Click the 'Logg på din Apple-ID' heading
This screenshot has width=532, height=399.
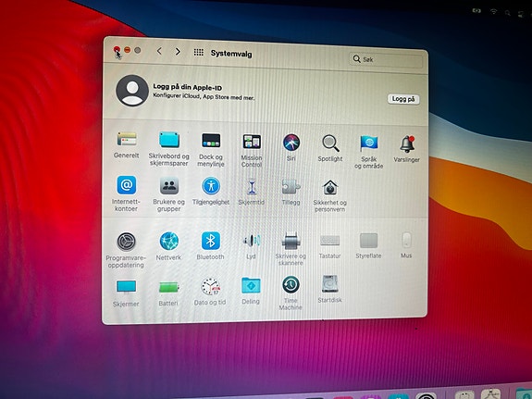point(187,87)
